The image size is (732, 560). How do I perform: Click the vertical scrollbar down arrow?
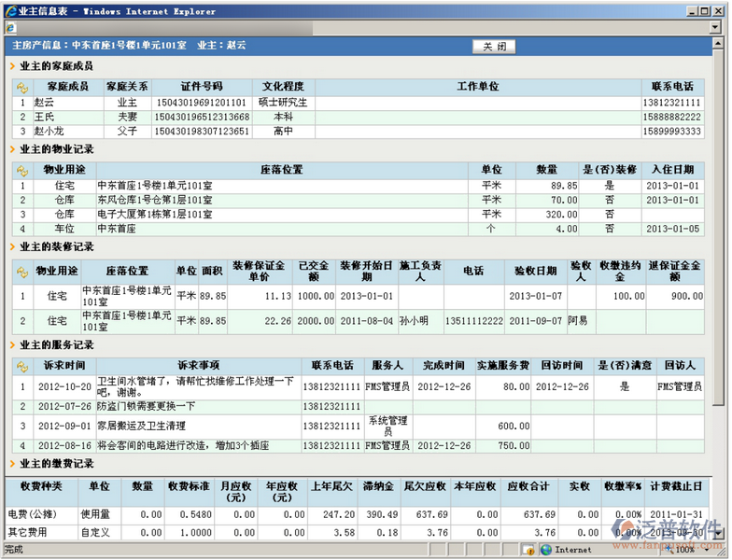[718, 535]
